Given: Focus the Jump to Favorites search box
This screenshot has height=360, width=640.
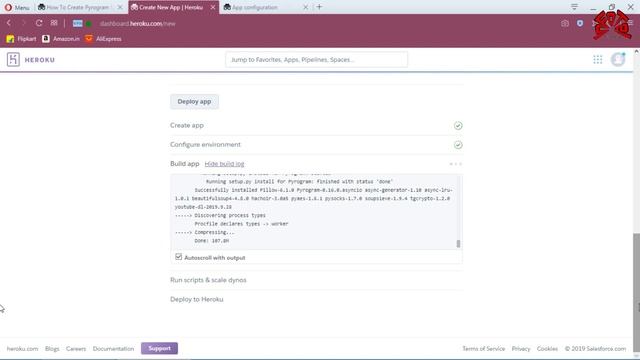Looking at the screenshot, I should (316, 60).
